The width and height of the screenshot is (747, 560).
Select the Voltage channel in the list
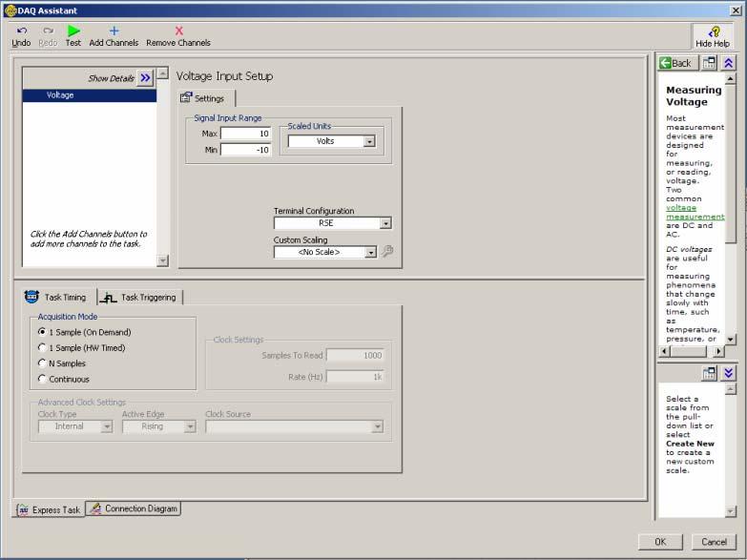click(x=90, y=95)
